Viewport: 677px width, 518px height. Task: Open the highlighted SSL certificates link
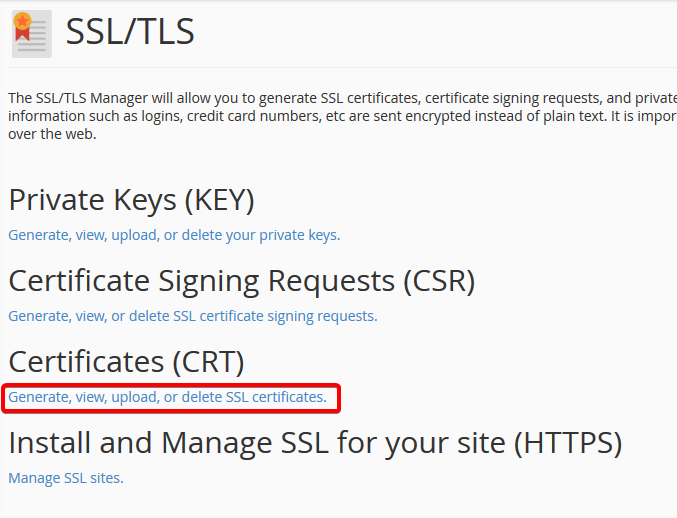click(x=167, y=397)
